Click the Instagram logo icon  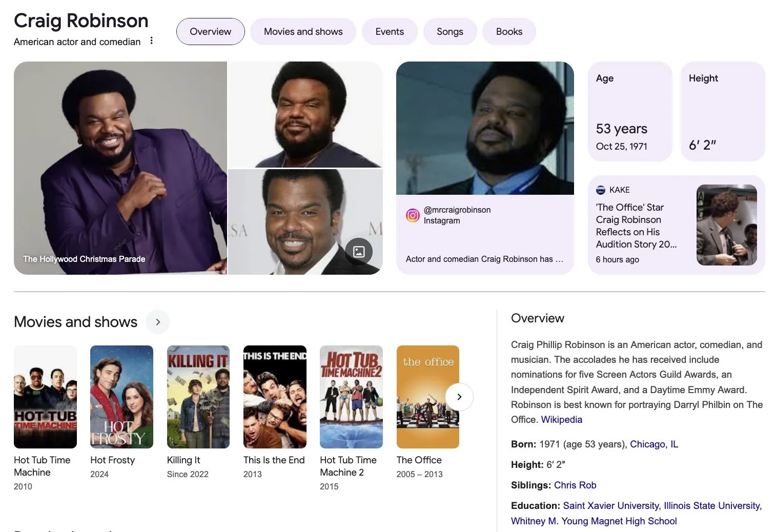tap(413, 215)
